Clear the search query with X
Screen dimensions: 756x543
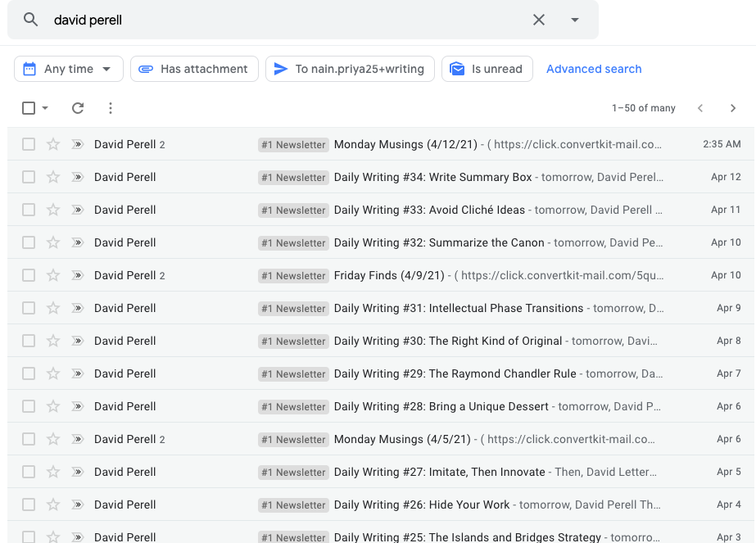click(539, 20)
